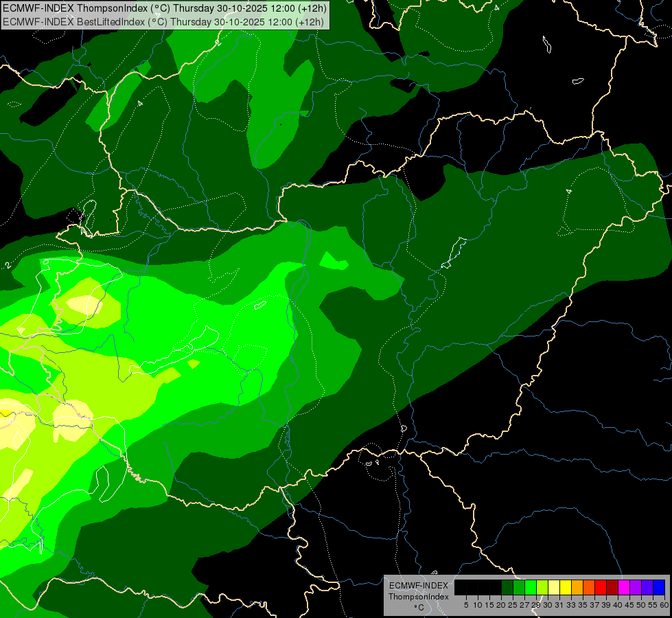Select dark green 20–25 legend swatch
The width and height of the screenshot is (672, 618).
(507, 587)
